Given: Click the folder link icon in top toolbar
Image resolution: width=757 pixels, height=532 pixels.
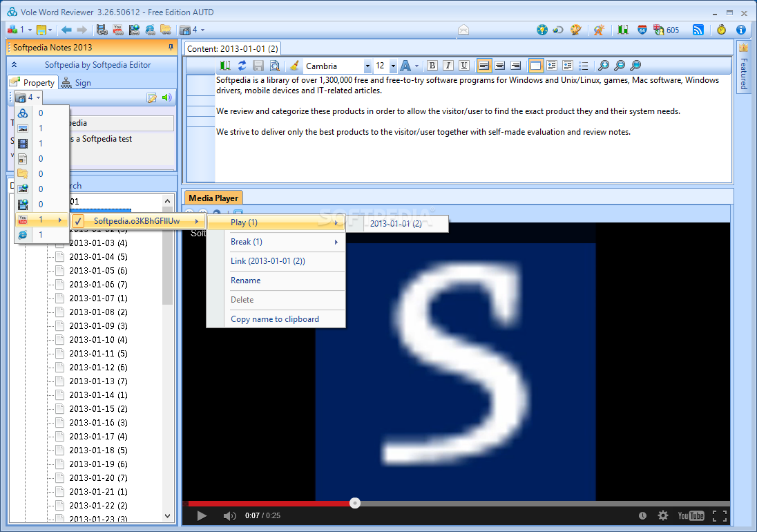Looking at the screenshot, I should pyautogui.click(x=166, y=30).
